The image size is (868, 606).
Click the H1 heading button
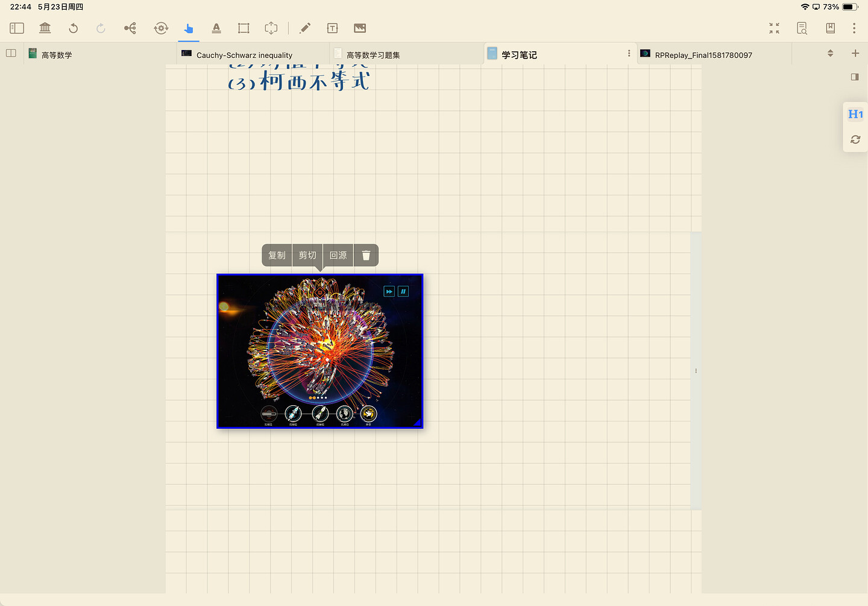pos(855,114)
